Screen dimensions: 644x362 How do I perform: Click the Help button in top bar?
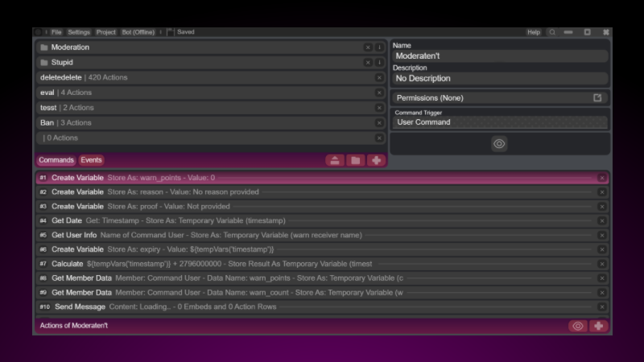pyautogui.click(x=534, y=32)
